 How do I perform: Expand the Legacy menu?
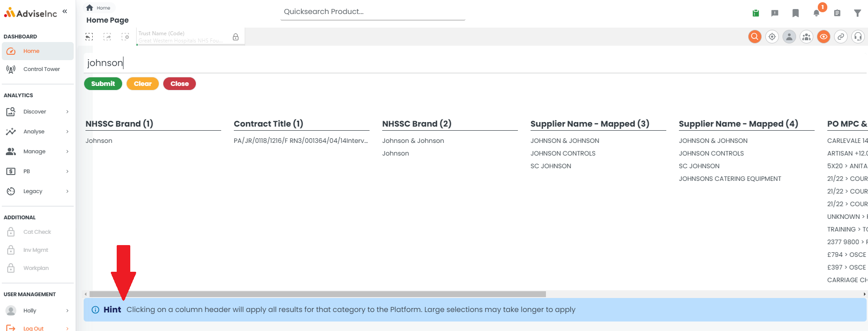pos(38,191)
